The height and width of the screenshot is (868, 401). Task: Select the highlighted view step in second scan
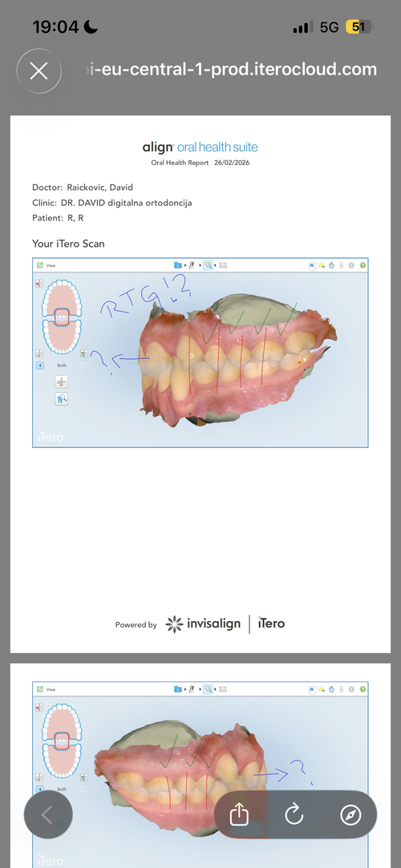208,689
